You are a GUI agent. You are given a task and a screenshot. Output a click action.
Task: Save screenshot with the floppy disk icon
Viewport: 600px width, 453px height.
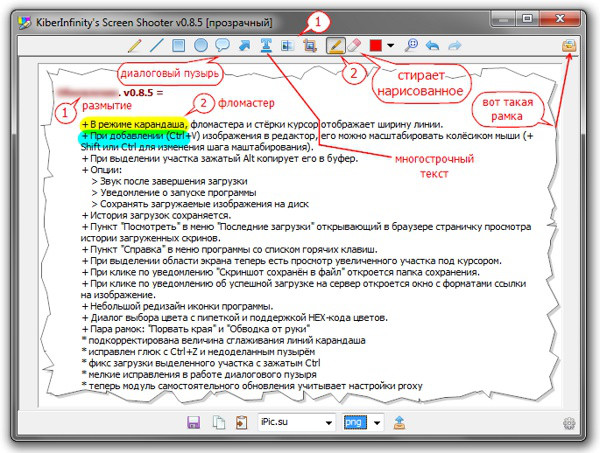(x=194, y=423)
